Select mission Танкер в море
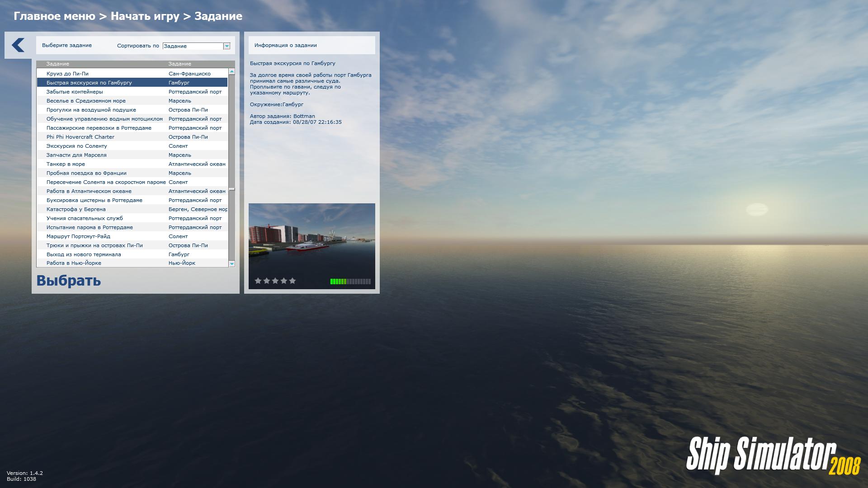868x488 pixels. 132,164
